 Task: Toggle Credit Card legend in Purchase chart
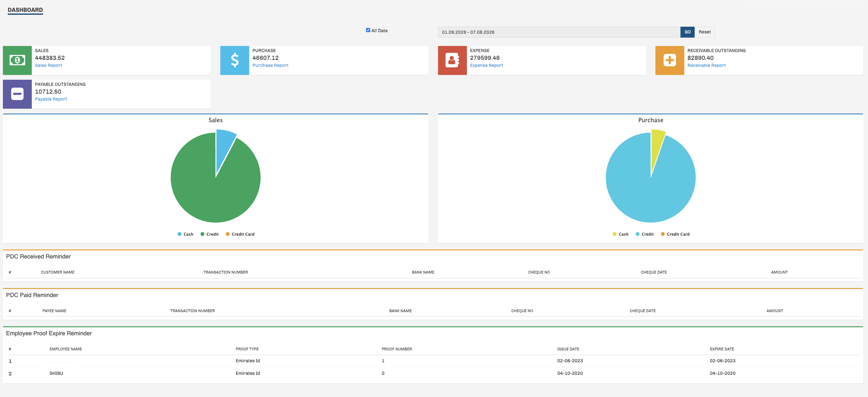click(675, 234)
